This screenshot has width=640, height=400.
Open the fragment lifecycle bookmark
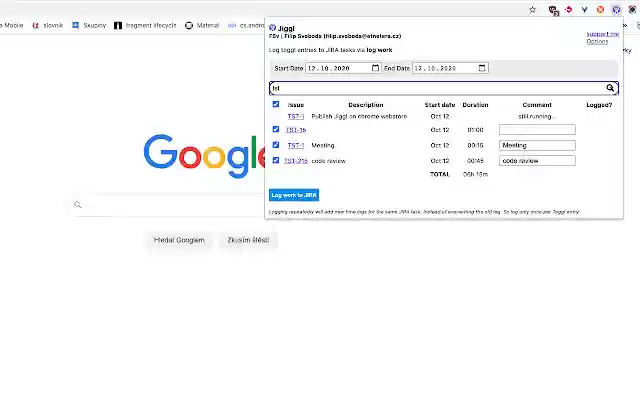tap(145, 25)
